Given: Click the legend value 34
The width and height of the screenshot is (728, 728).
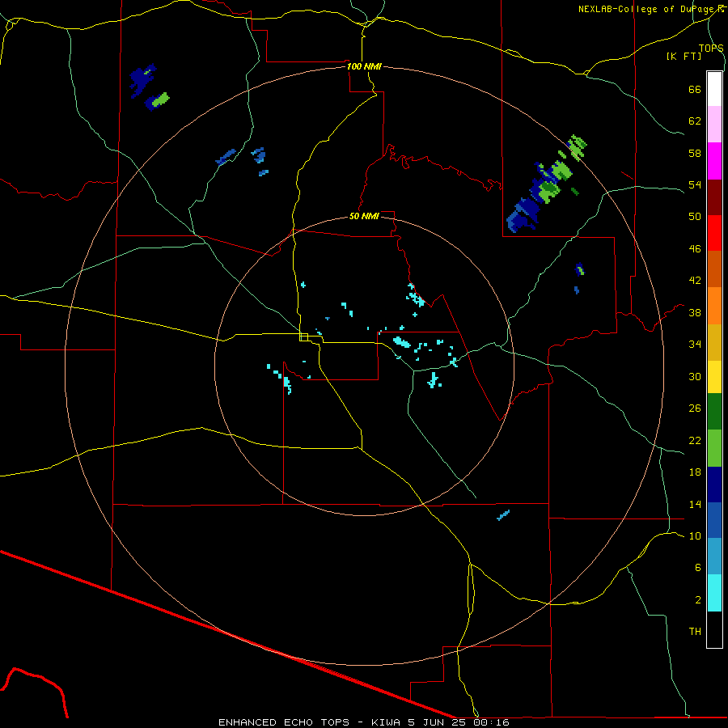Looking at the screenshot, I should click(x=695, y=344).
